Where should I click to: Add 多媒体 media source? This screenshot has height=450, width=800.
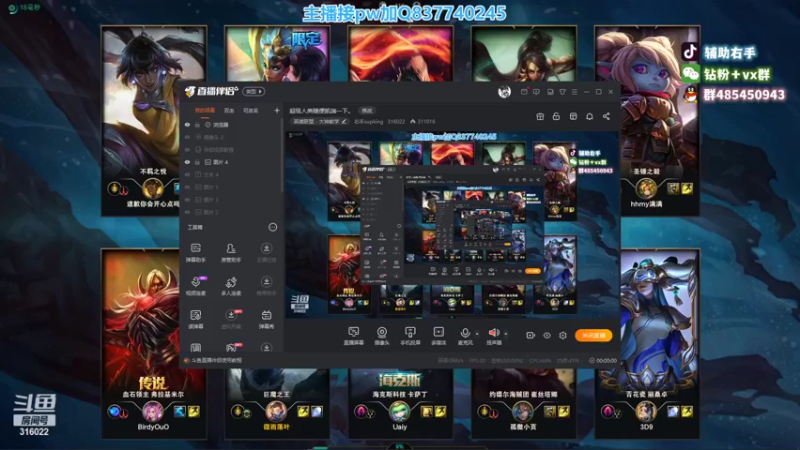(x=438, y=336)
